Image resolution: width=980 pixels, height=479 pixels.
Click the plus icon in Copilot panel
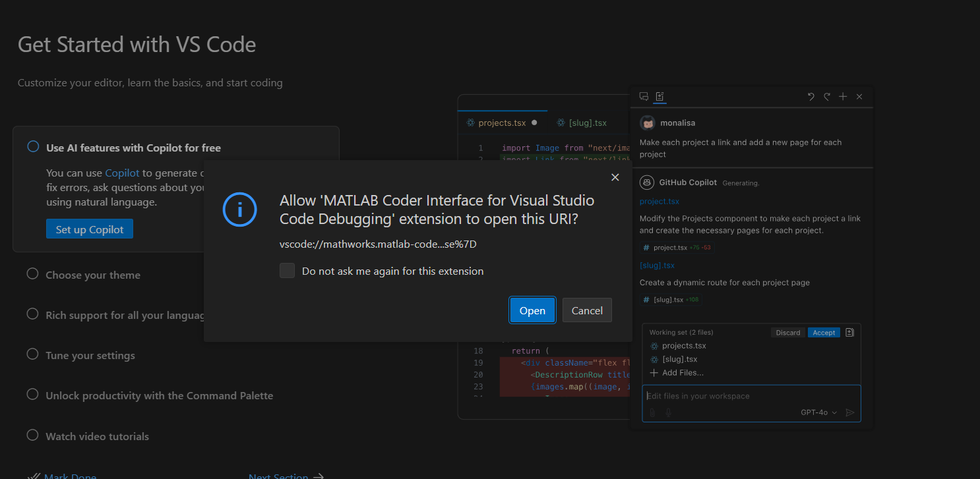tap(843, 97)
